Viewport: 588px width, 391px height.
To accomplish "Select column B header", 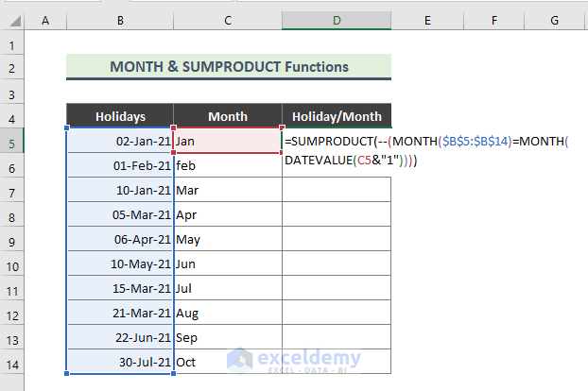I will point(120,21).
